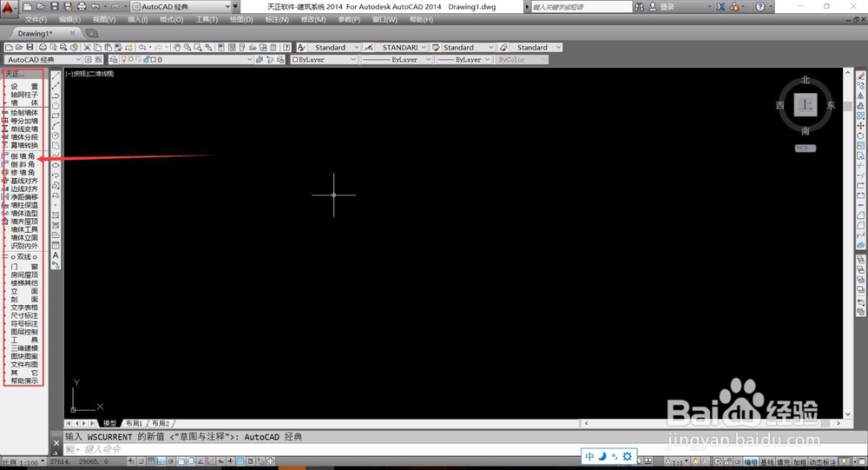Screen dimensions: 868x470
Task: Select the Arc tool in draw toolbar
Action: pyautogui.click(x=56, y=126)
